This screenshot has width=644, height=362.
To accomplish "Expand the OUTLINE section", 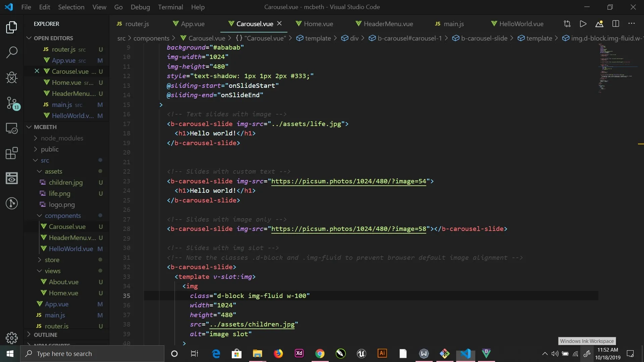I will pos(45,335).
